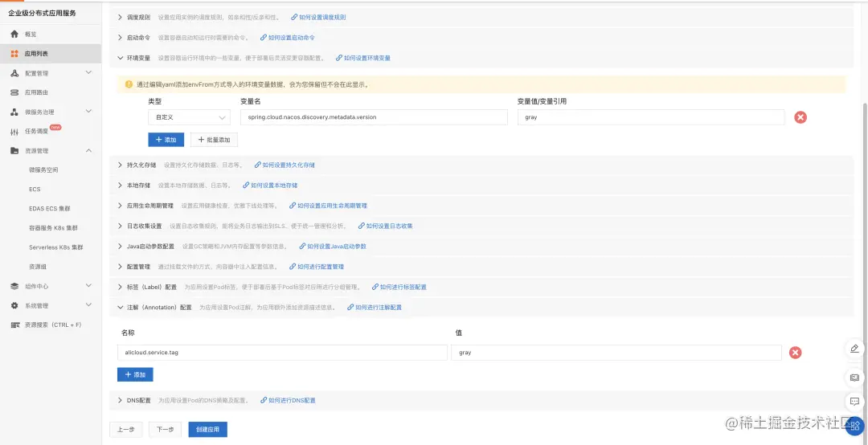Click the floating feedback chat bubble icon
The height and width of the screenshot is (445, 868).
tap(854, 401)
